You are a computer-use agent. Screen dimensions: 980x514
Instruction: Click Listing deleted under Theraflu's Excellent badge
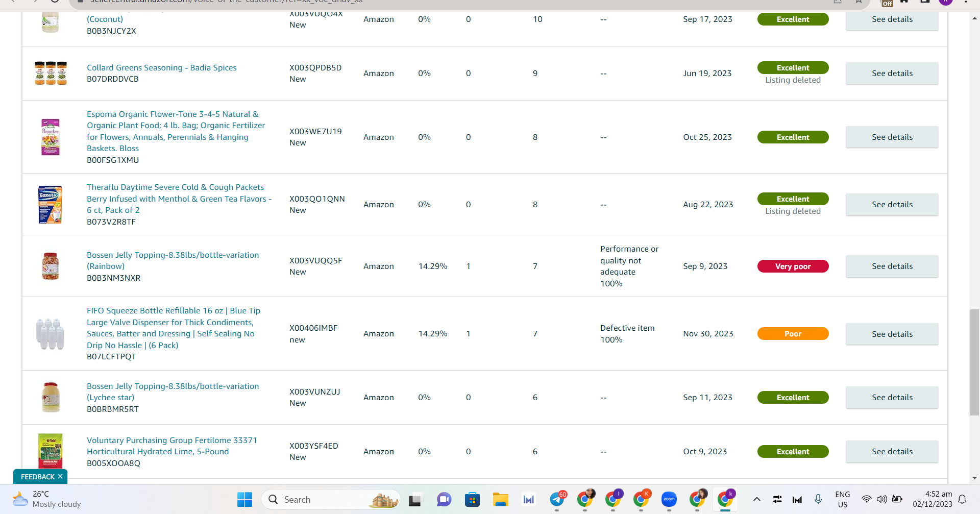(793, 211)
